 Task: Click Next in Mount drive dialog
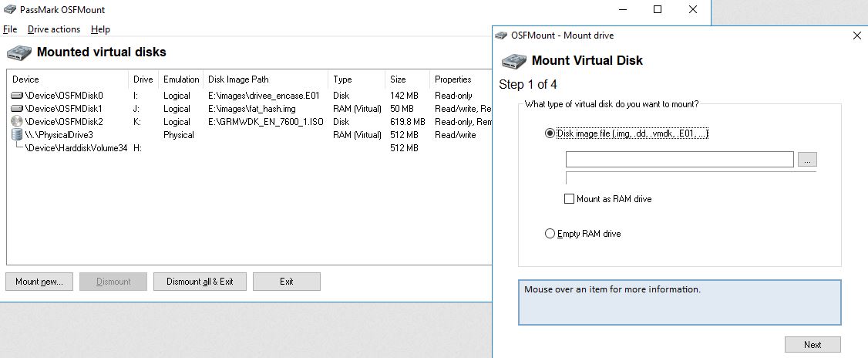coord(812,345)
